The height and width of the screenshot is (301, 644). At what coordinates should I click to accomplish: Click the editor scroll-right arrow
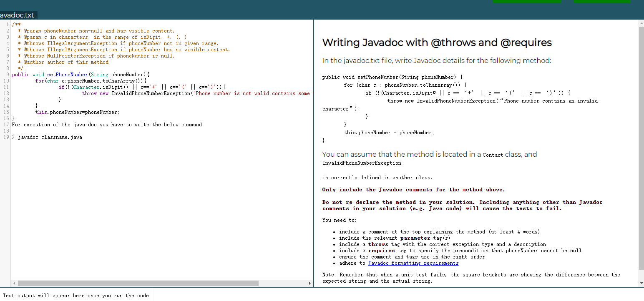(309, 283)
